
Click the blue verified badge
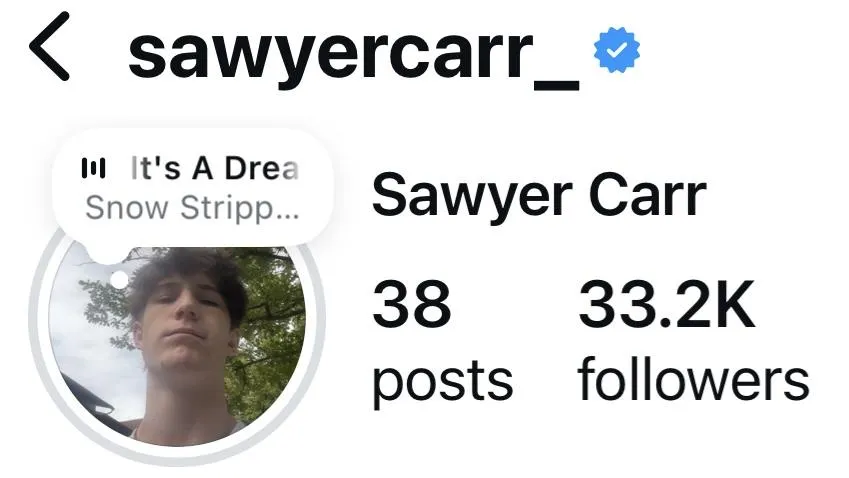tap(617, 50)
